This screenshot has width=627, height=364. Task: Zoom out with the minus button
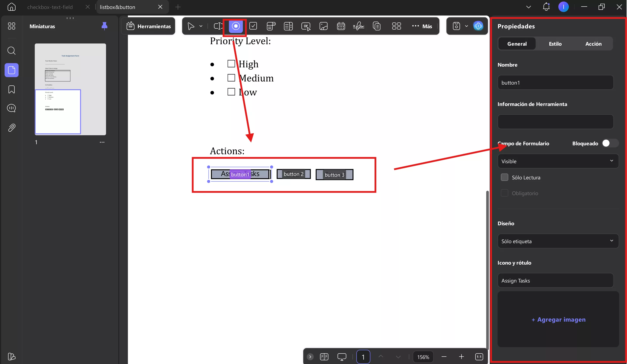pyautogui.click(x=444, y=357)
